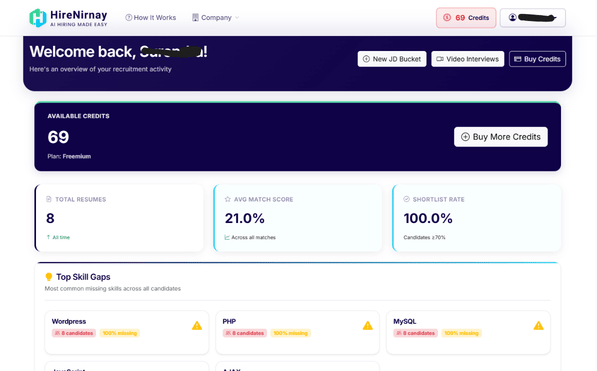Viewport: 597px width, 371px height.
Task: Click the 100% missing tag under MySQL
Action: (x=461, y=333)
